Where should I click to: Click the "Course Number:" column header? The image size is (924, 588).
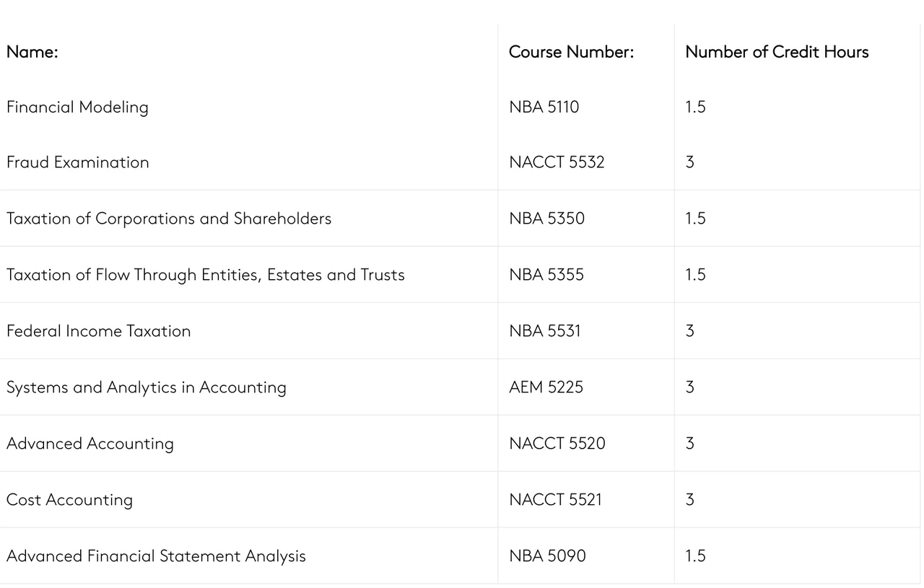click(571, 52)
